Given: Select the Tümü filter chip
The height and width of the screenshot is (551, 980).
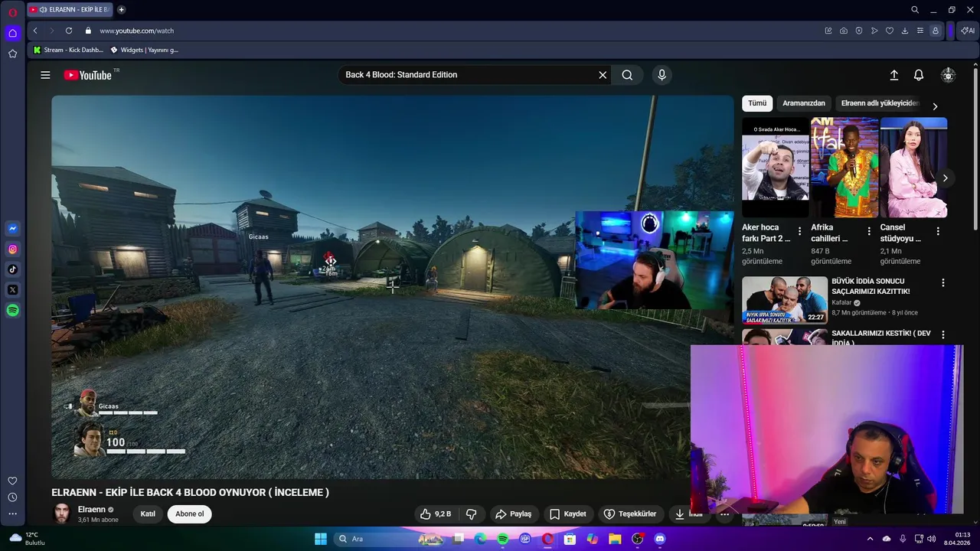Looking at the screenshot, I should pyautogui.click(x=757, y=103).
